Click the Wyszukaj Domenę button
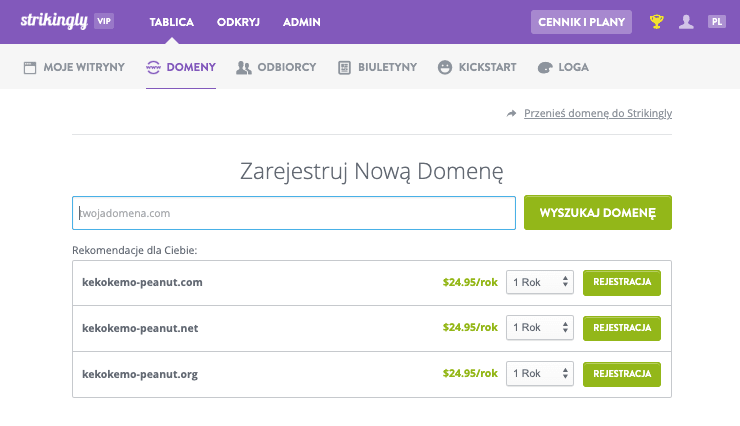This screenshot has width=740, height=426. (x=597, y=213)
